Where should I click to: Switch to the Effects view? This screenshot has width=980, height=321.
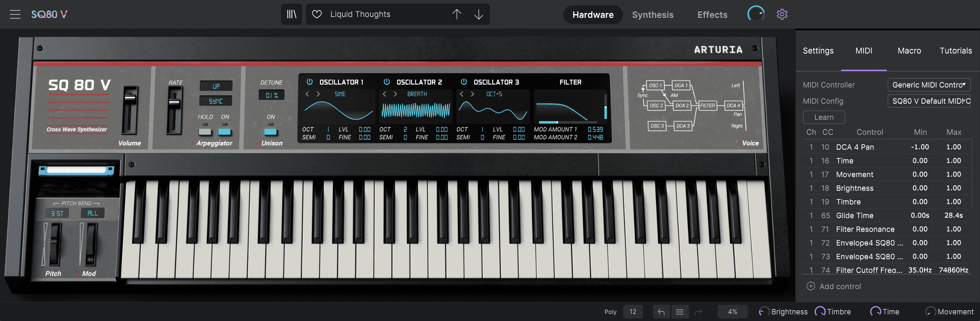click(x=712, y=15)
